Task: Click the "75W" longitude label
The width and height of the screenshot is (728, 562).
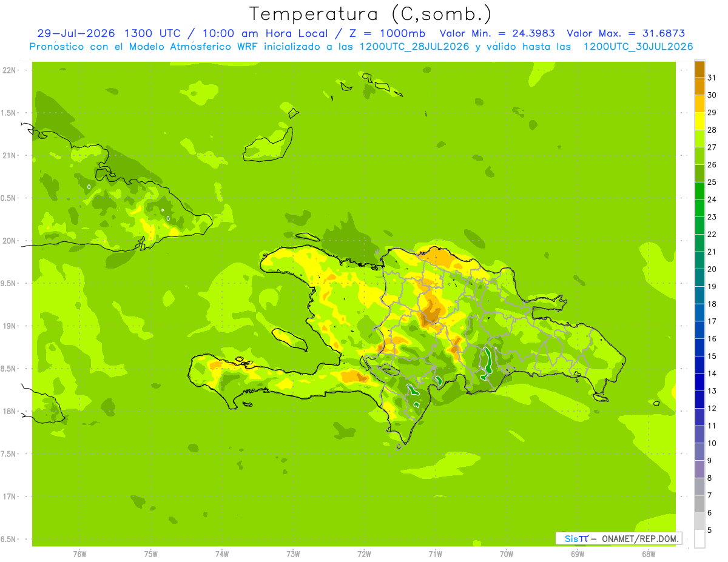Action: pyautogui.click(x=151, y=554)
